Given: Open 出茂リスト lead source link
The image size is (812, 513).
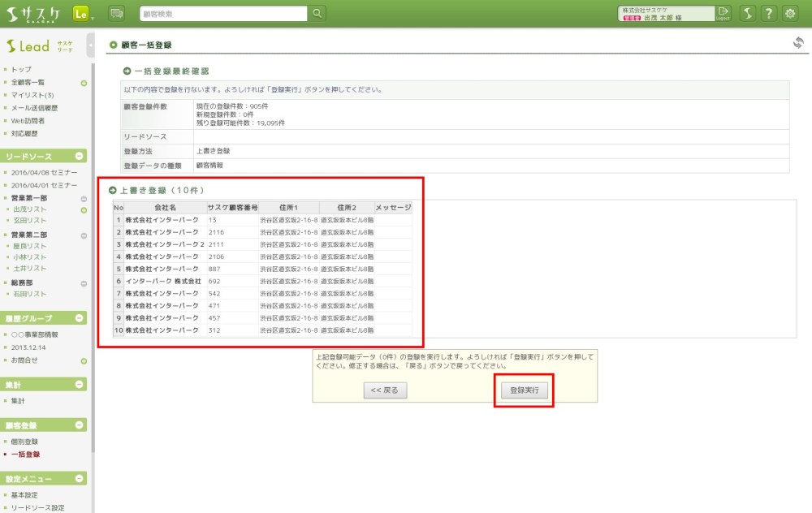Looking at the screenshot, I should (29, 209).
